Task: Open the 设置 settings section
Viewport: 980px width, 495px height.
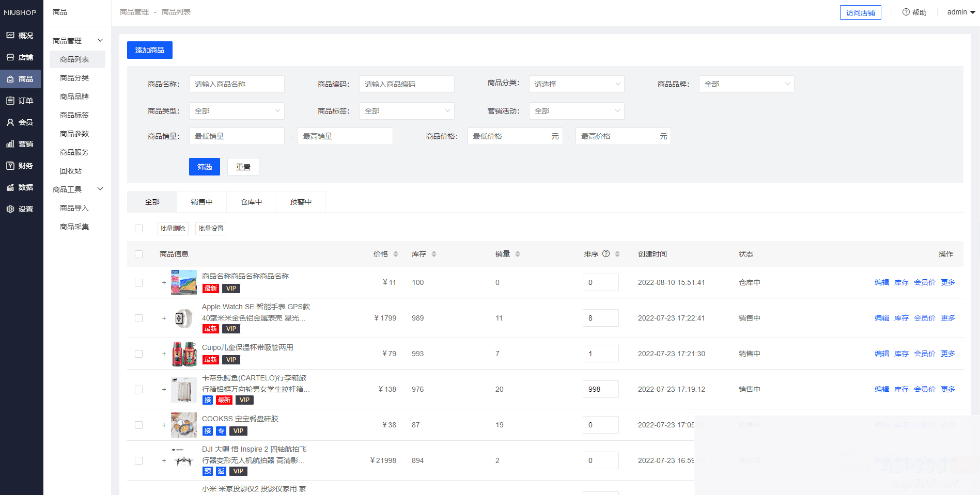Action: (21, 209)
